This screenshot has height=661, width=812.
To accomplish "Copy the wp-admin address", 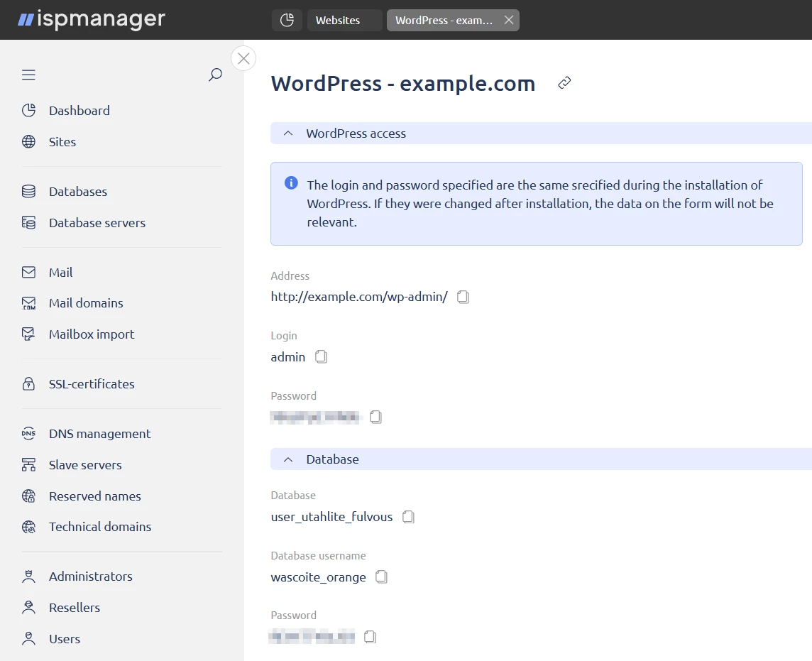I will pyautogui.click(x=463, y=297).
